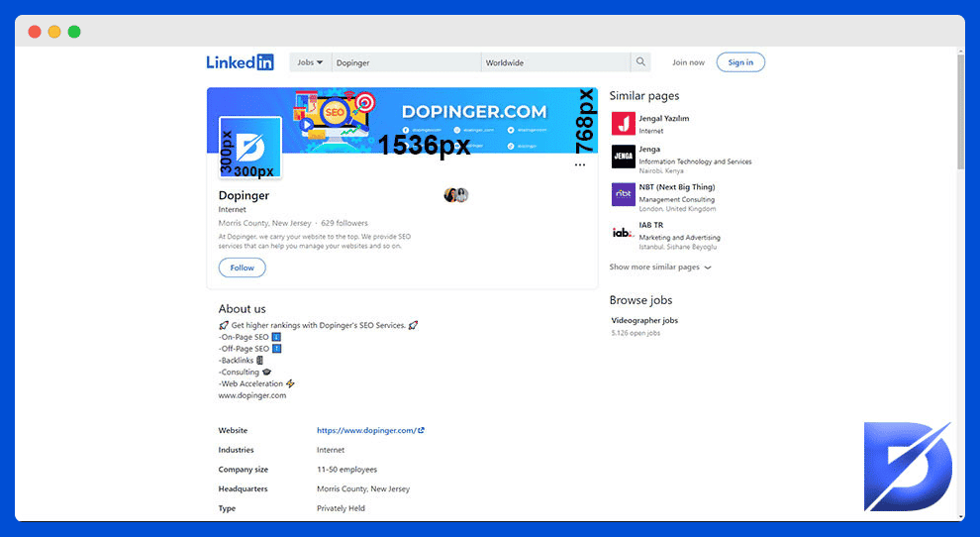This screenshot has width=980, height=537.
Task: Click Information Technology and Services text under Jenga
Action: tap(695, 161)
